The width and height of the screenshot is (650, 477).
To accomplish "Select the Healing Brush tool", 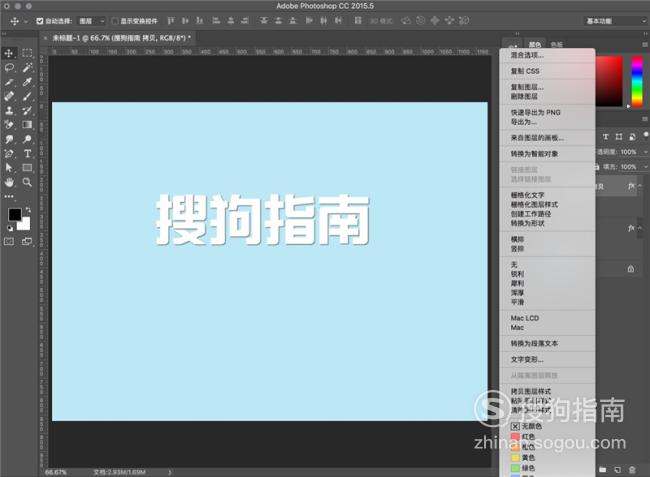I will 9,96.
